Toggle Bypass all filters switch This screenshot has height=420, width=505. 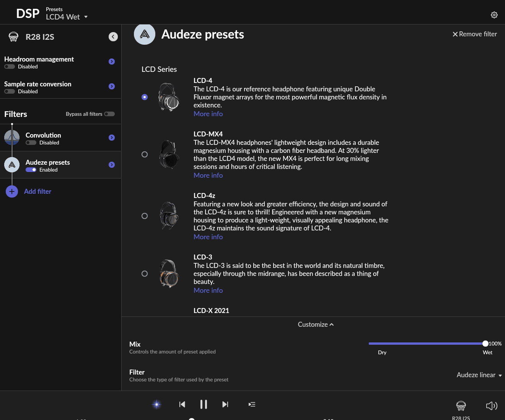[x=109, y=114]
